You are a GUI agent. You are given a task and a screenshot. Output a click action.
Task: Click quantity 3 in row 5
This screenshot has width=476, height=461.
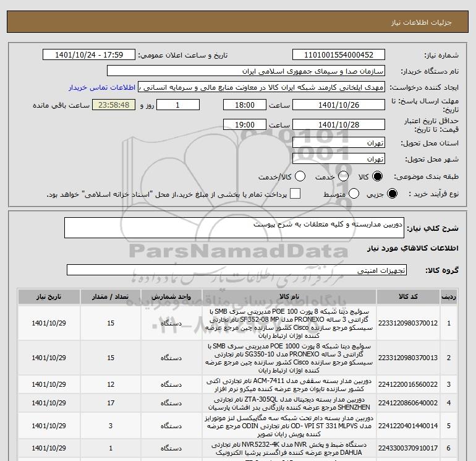tap(111, 426)
